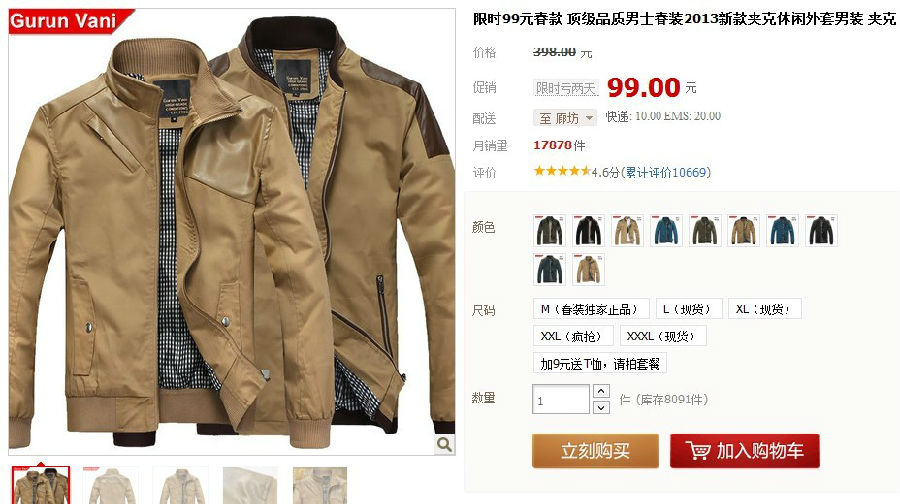Choose the khaki jacket swatch in second row
The height and width of the screenshot is (504, 900).
pos(588,269)
